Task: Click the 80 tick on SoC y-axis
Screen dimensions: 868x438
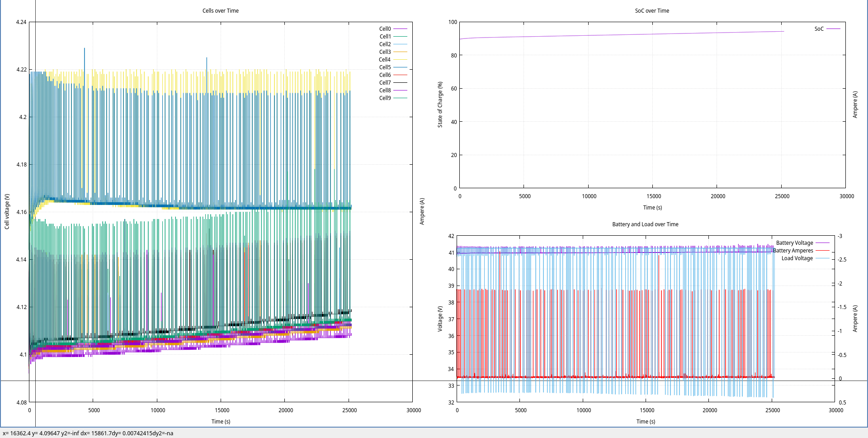Action: click(454, 56)
